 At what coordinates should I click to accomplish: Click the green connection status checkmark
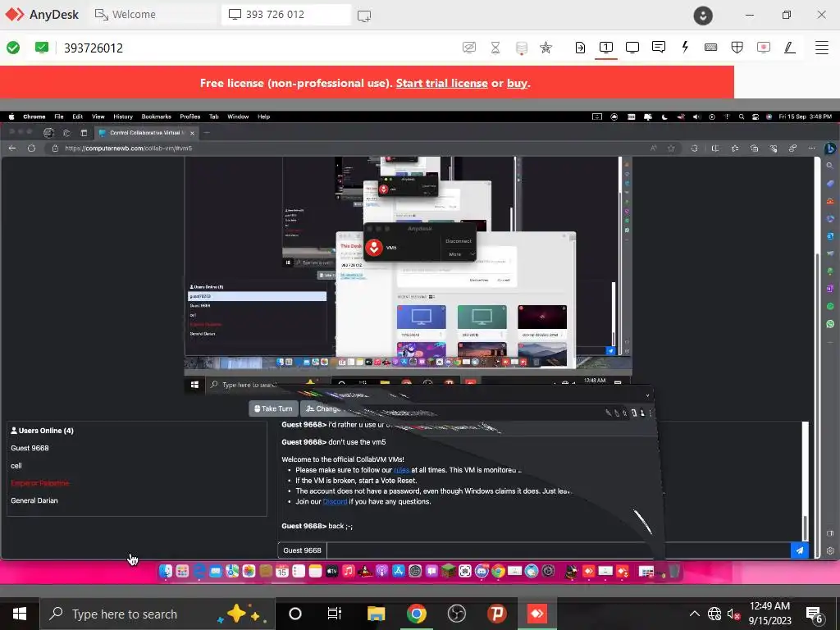tap(13, 48)
